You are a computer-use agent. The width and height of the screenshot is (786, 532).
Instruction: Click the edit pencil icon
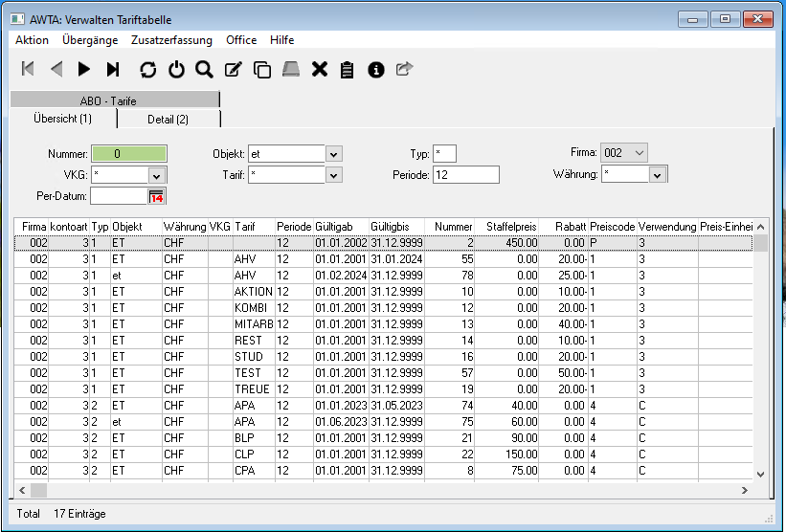point(233,69)
